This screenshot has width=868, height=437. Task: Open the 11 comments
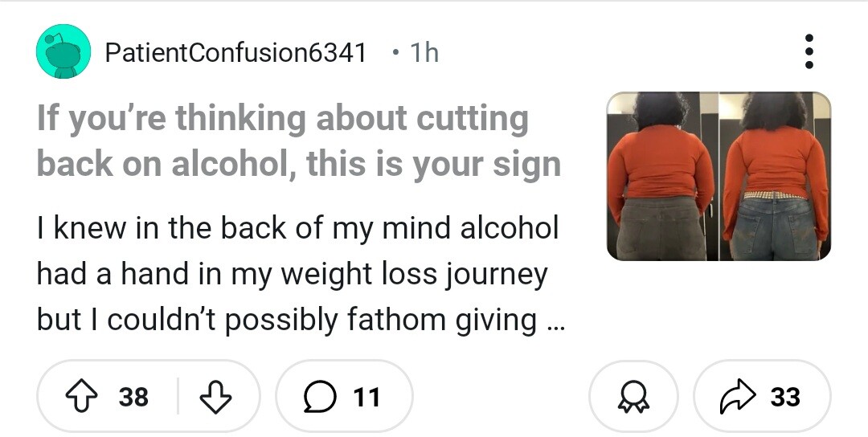[344, 397]
